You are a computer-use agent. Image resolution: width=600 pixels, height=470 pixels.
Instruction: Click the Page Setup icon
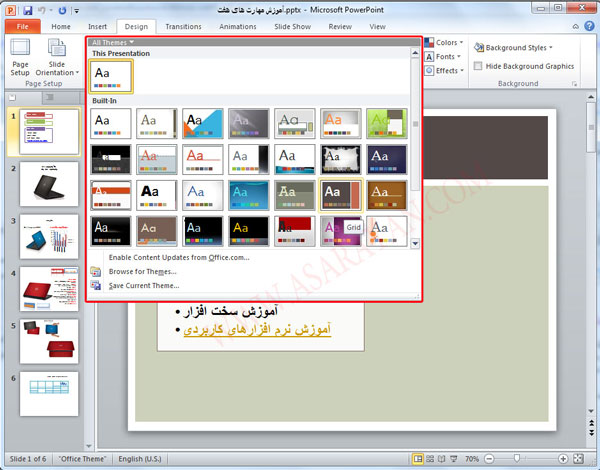point(20,58)
